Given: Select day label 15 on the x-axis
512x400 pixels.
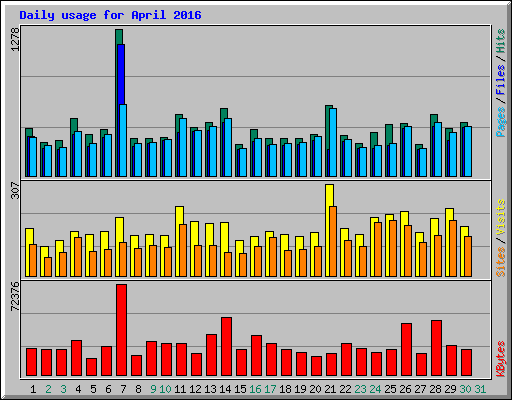Looking at the screenshot, I should coord(240,389).
